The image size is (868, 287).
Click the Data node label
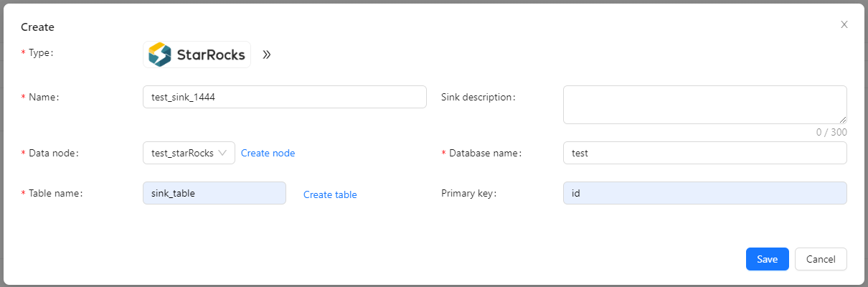tap(53, 153)
